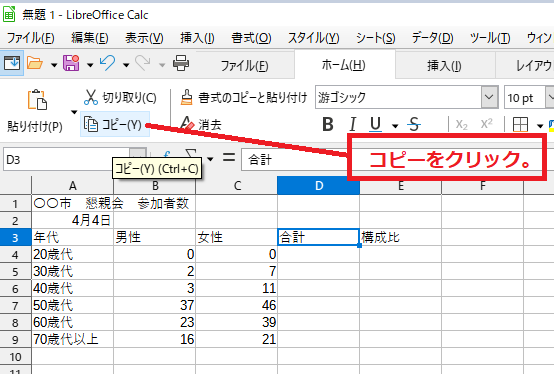Open the 挿入(I) menu in menu bar
The height and width of the screenshot is (374, 554).
(197, 38)
